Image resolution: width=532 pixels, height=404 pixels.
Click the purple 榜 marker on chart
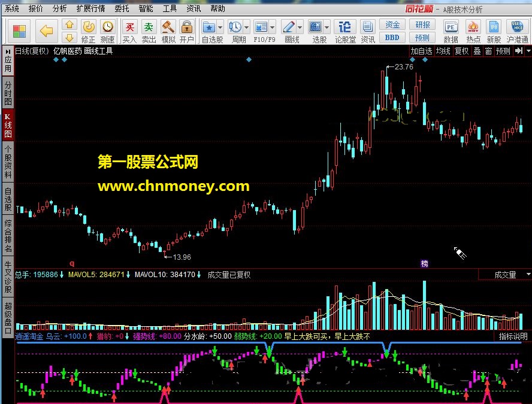(x=424, y=263)
